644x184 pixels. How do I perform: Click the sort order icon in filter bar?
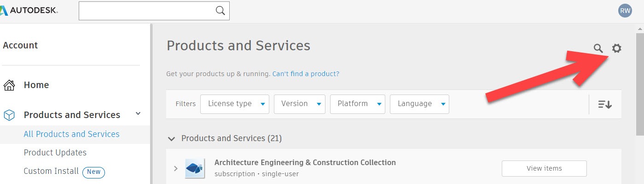pyautogui.click(x=605, y=104)
